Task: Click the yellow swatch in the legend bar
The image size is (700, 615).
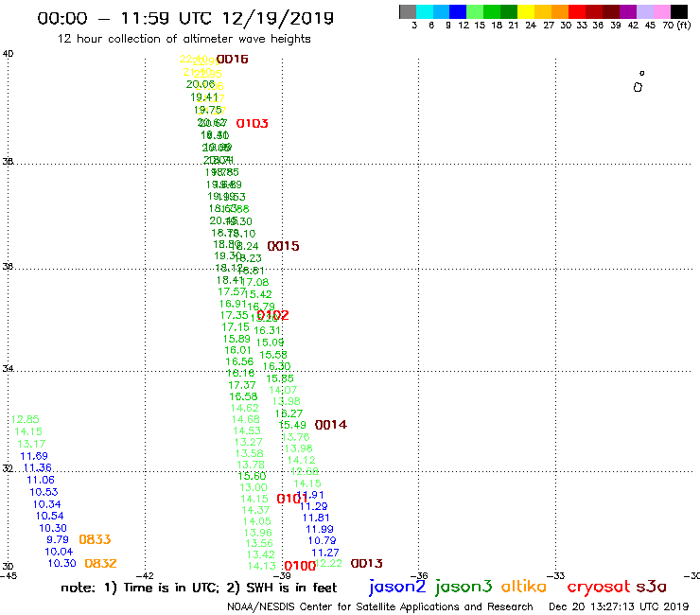Action: pos(526,11)
